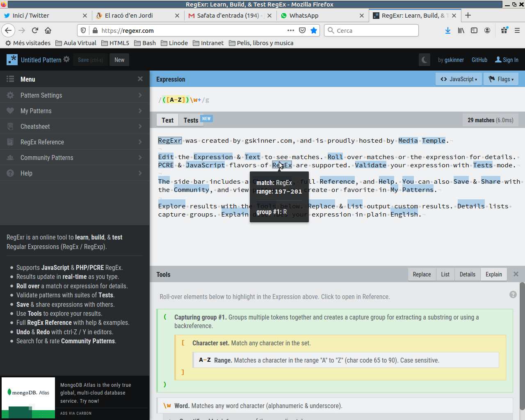Expand Pattern Settings chevron
Screen dimensions: 525x420
(x=140, y=95)
